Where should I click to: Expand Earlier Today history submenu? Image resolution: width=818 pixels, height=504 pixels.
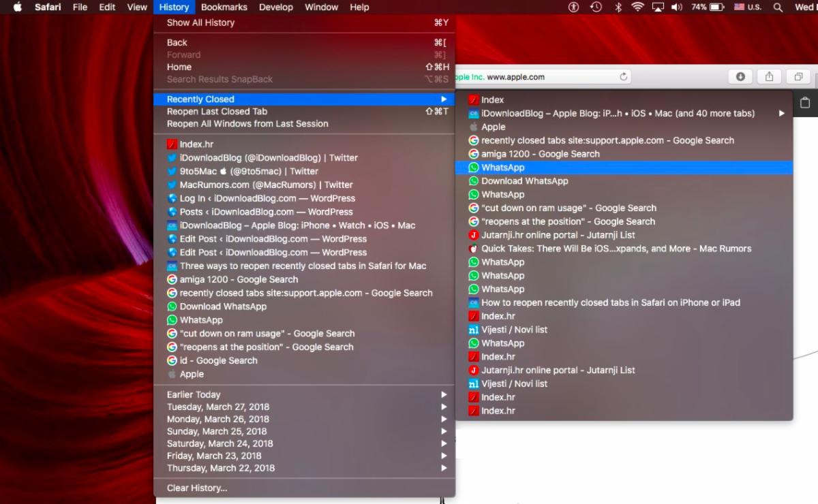pyautogui.click(x=305, y=394)
